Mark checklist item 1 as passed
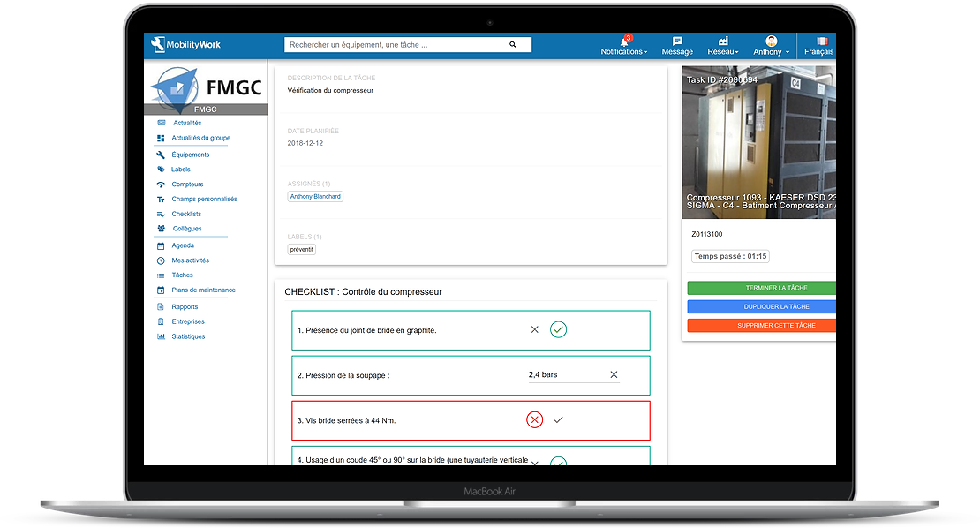The image size is (980, 528). point(558,328)
